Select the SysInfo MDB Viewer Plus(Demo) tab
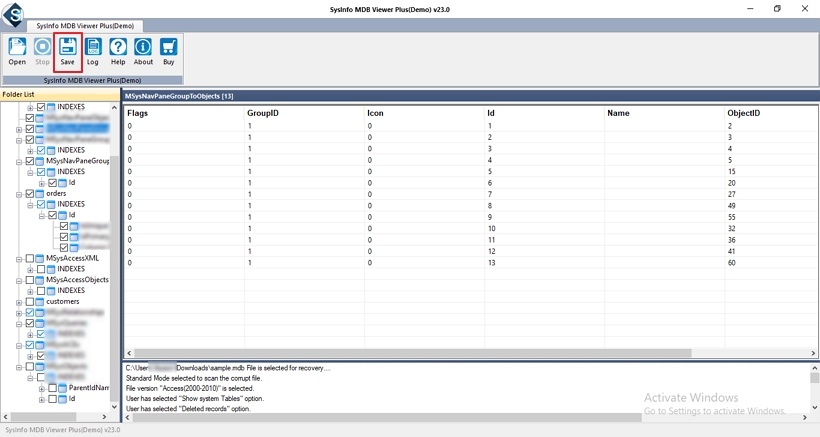The height and width of the screenshot is (437, 820). (85, 26)
